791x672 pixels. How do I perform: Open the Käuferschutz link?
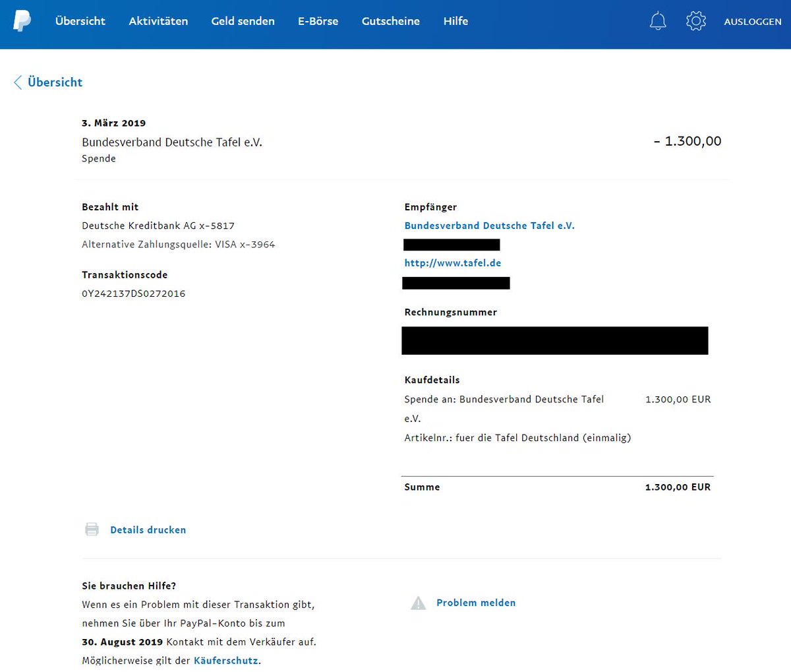pos(226,660)
